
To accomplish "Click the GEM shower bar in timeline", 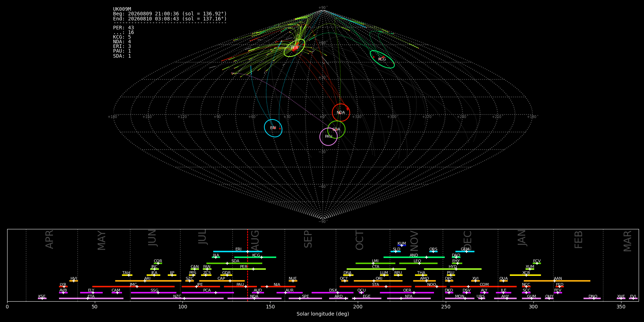I will click(x=465, y=252).
